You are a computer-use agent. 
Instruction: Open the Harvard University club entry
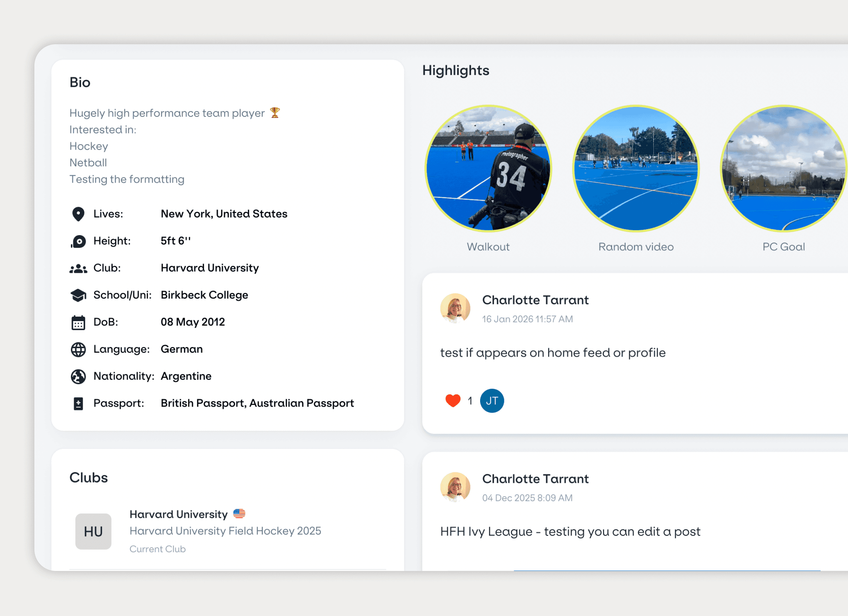coord(178,514)
